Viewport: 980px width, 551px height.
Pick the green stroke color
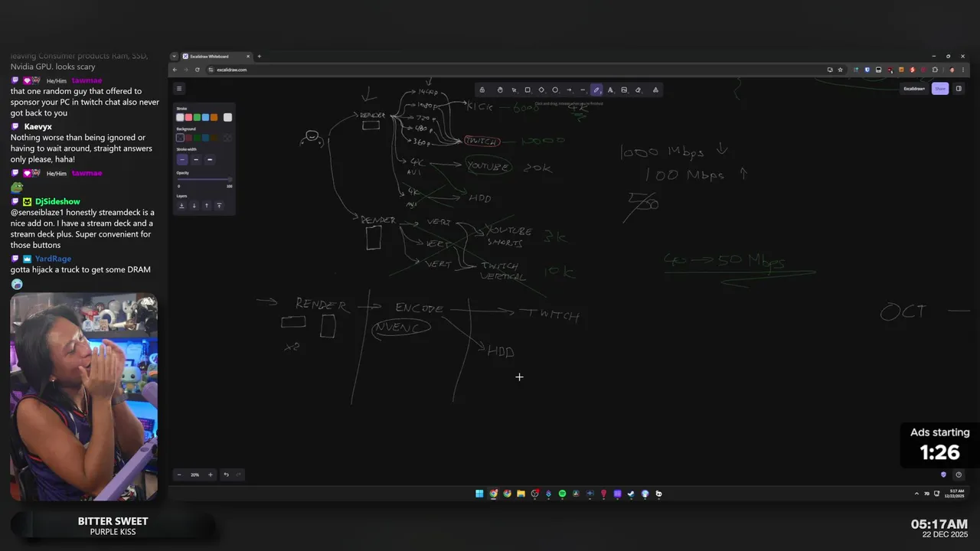tap(197, 117)
